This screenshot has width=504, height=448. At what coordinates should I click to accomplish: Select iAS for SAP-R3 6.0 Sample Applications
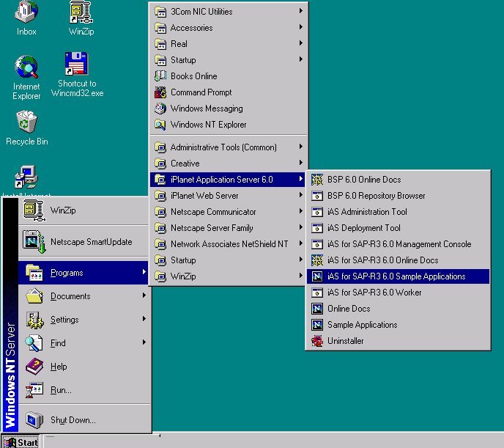[x=398, y=276]
